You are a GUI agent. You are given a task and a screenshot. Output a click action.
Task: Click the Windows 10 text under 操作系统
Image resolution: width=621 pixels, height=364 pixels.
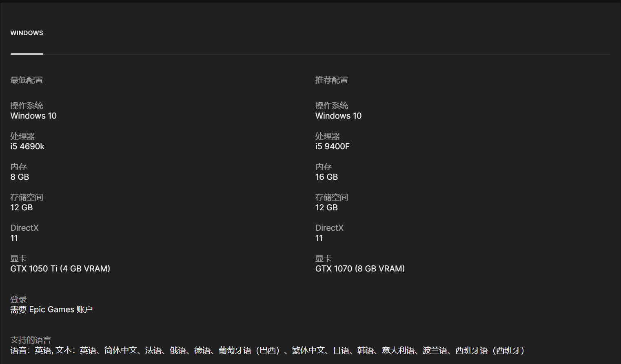33,116
